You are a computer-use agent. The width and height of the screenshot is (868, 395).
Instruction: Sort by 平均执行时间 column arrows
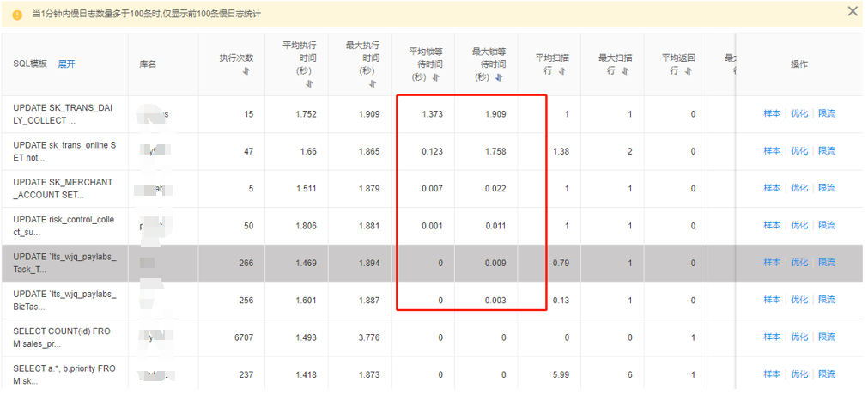(x=309, y=83)
